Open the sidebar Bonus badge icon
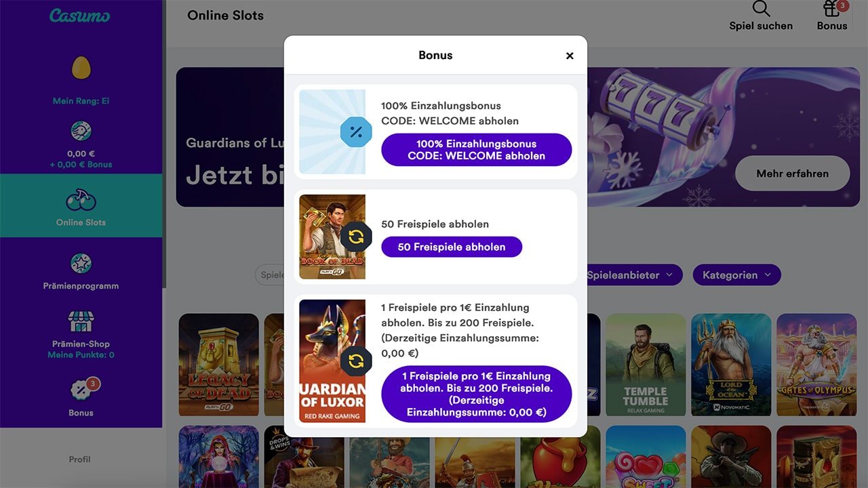This screenshot has width=868, height=488. click(x=82, y=390)
